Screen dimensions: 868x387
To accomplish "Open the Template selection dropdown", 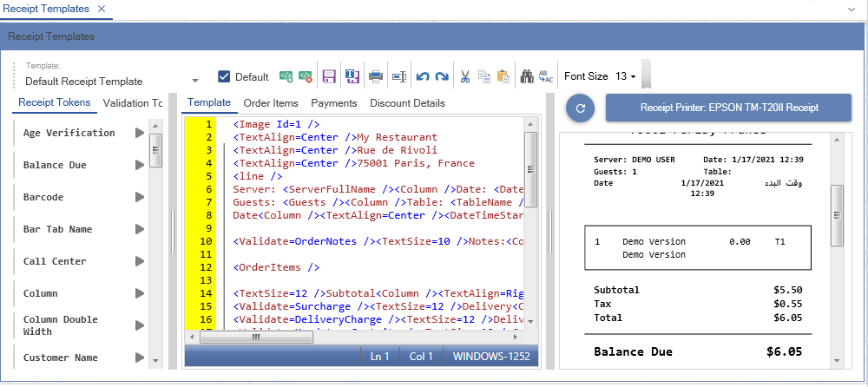I will click(195, 82).
